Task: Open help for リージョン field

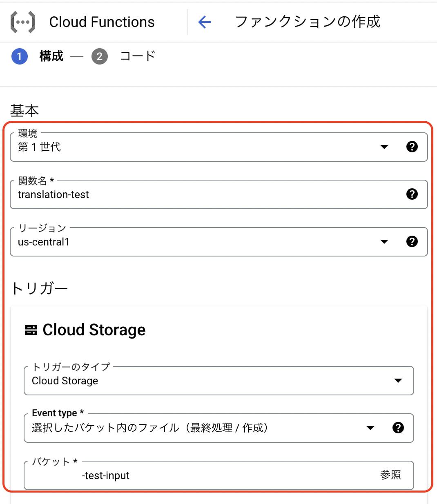Action: [412, 241]
